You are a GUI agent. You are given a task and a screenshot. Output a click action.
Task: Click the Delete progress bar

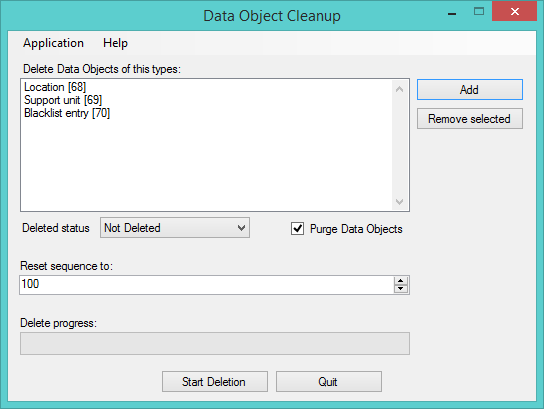pos(215,343)
